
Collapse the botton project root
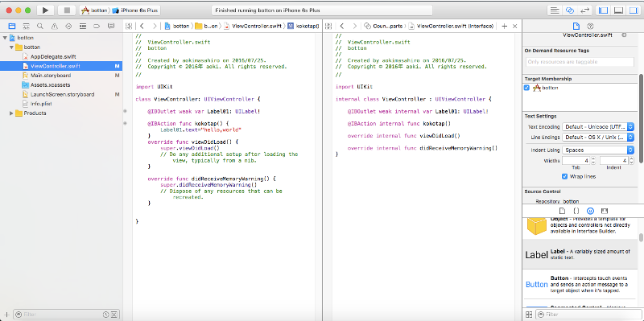5,37
